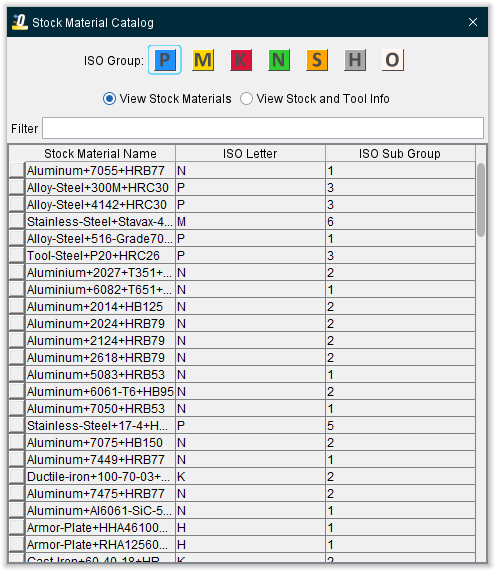Viewport: 495px width, 571px height.
Task: Click row selector beside Armor-Plate+HHA46100
Action: coord(17,527)
